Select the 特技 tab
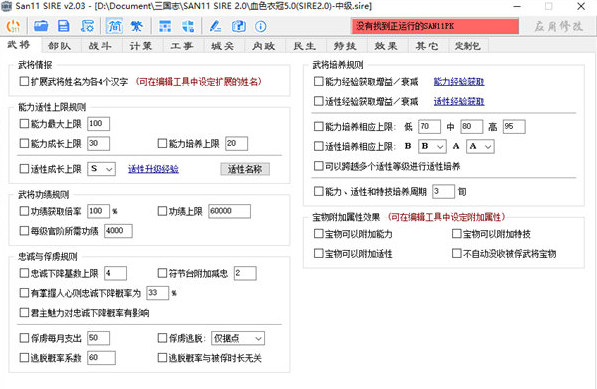This screenshot has height=389, width=597. click(345, 46)
